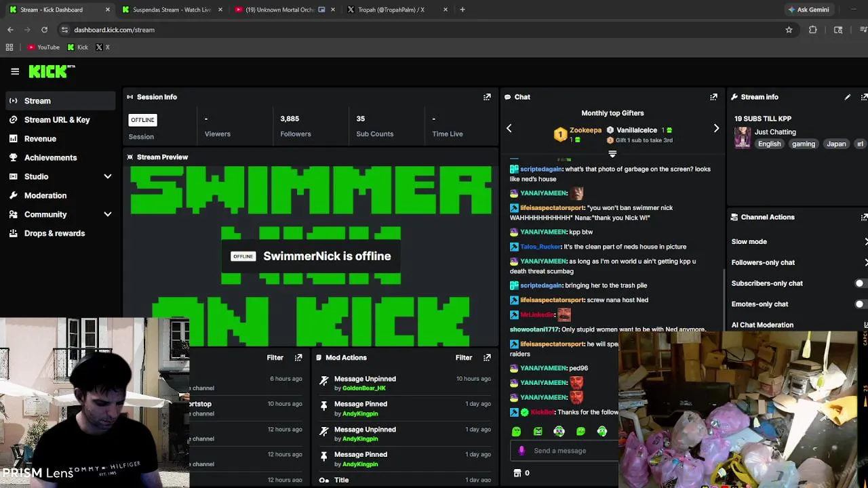Click Filter in Mod Actions panel
Image resolution: width=868 pixels, height=488 pixels.
coord(464,357)
